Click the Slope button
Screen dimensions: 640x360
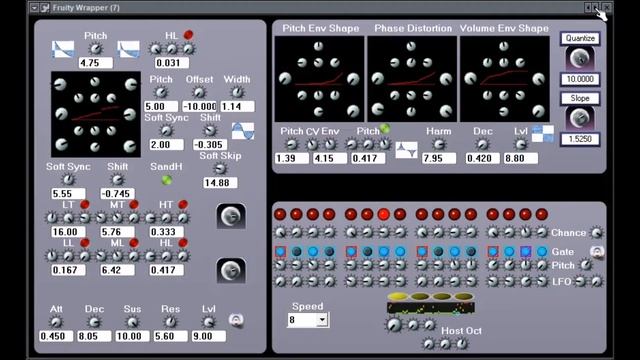pyautogui.click(x=580, y=98)
